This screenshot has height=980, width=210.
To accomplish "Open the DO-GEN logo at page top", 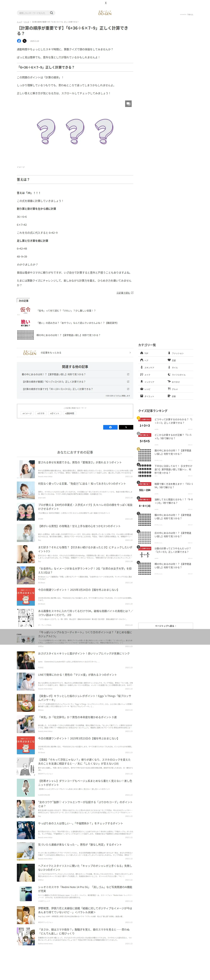I will click(105, 13).
